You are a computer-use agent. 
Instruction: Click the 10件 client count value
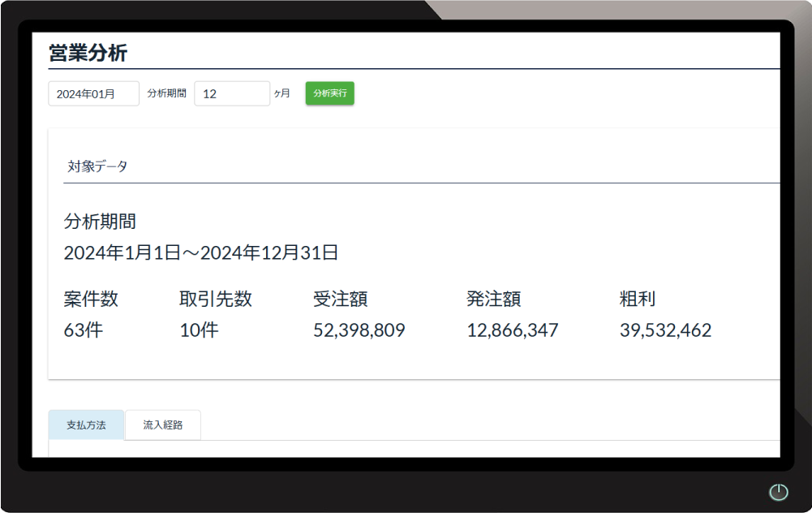pos(197,330)
